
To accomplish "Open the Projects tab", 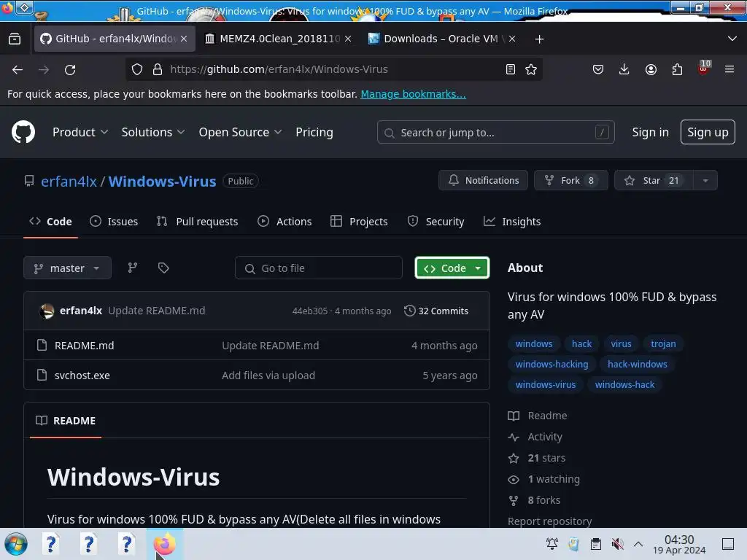I will point(359,222).
